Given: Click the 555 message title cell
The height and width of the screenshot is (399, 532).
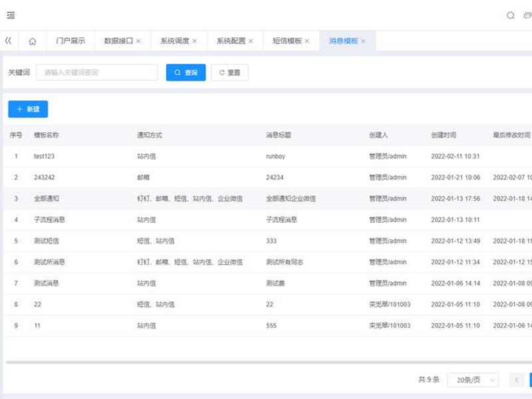Looking at the screenshot, I should coord(271,326).
